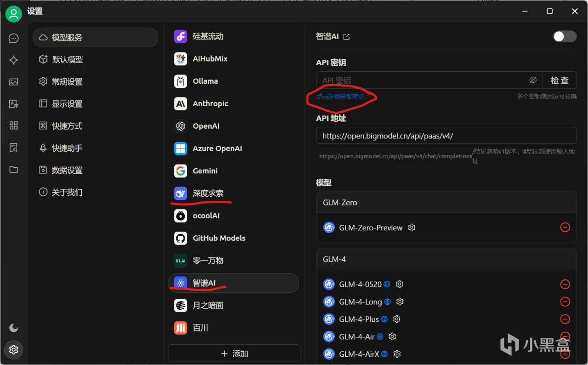This screenshot has width=588, height=365.
Task: Toggle API key visibility eye icon
Action: click(x=533, y=80)
